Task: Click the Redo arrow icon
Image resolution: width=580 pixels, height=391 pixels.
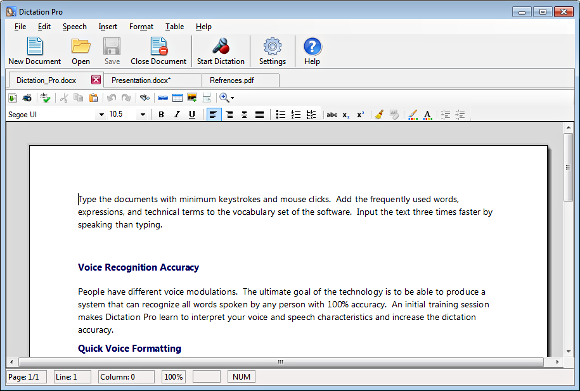Action: [x=126, y=98]
